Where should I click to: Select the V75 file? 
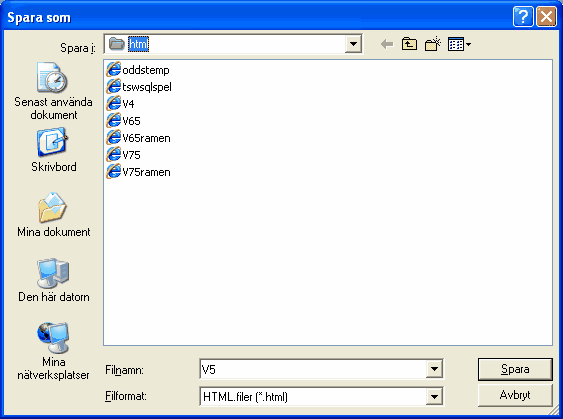(123, 155)
